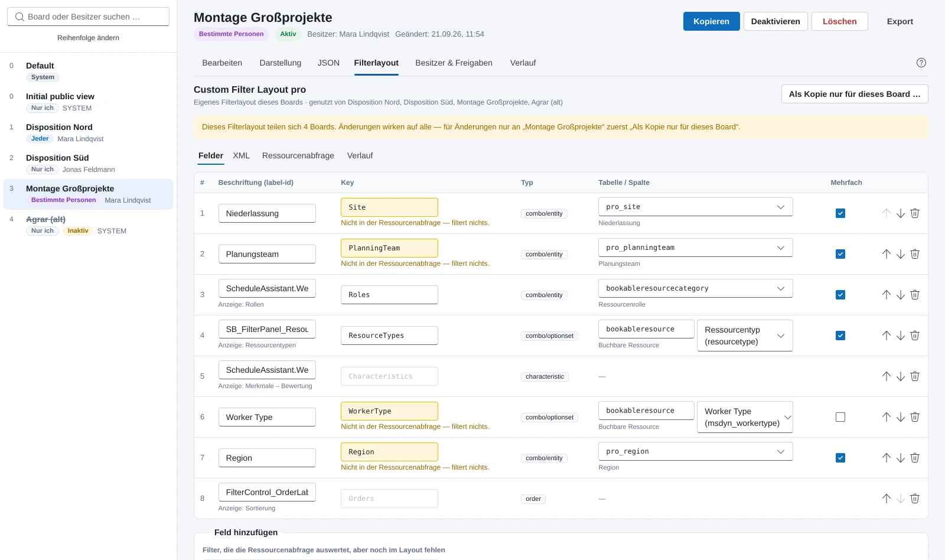Screen dimensions: 945x560
Task: Move the Roles row up
Action: (886, 295)
